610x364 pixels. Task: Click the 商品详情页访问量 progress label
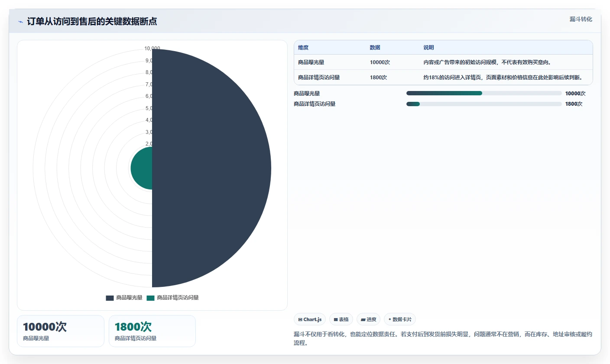click(315, 104)
